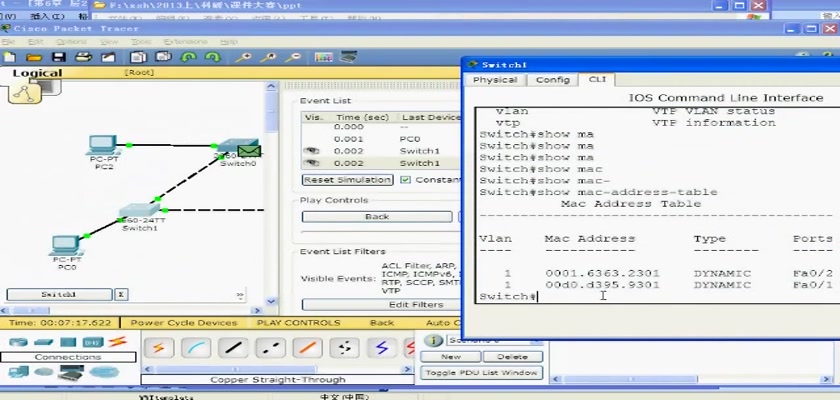This screenshot has height=400, width=840.
Task: Click the scenario info icon
Action: point(434,341)
